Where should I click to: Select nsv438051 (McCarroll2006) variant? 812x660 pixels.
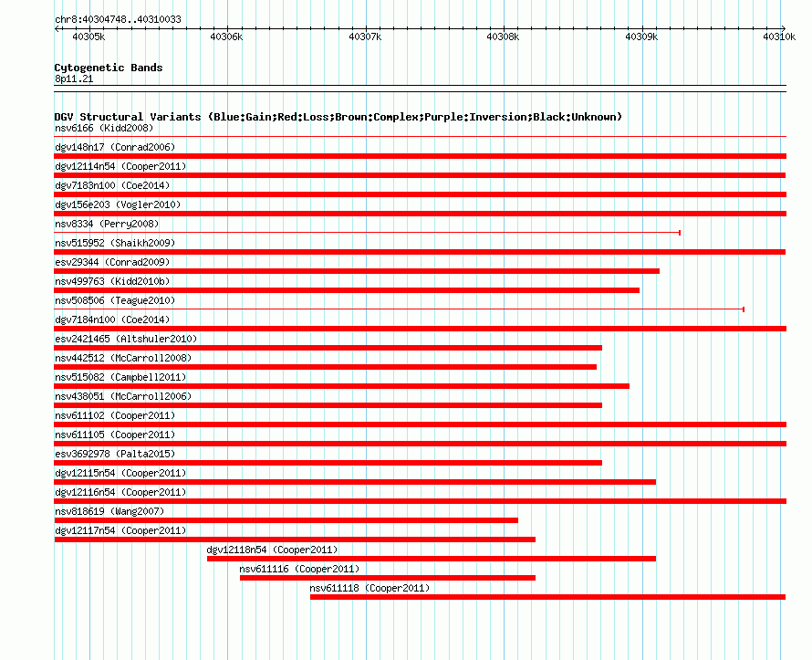tap(123, 396)
